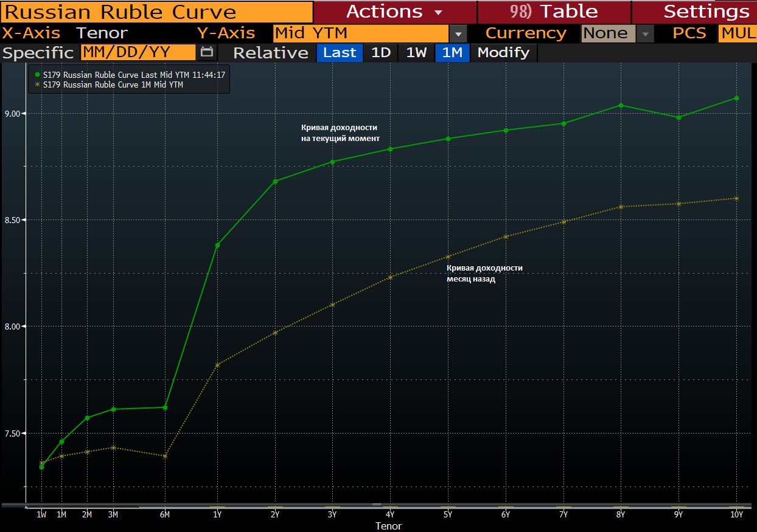Open the calendar date picker icon
757x532 pixels.
(208, 52)
